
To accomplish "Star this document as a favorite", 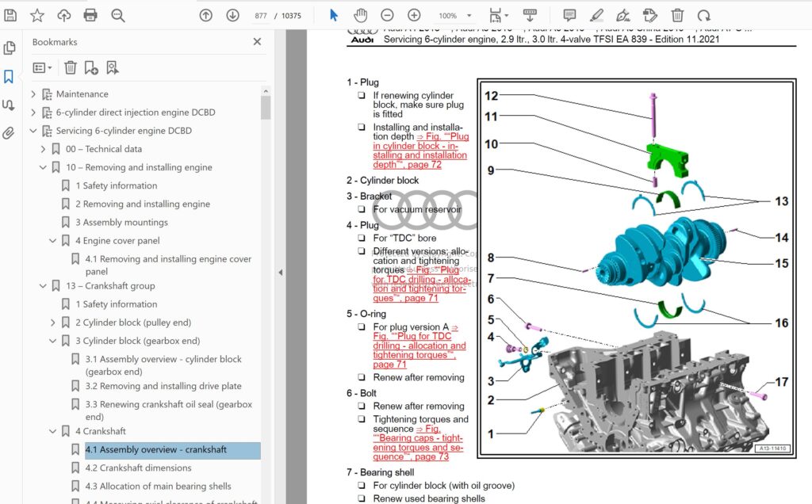I will pyautogui.click(x=37, y=15).
